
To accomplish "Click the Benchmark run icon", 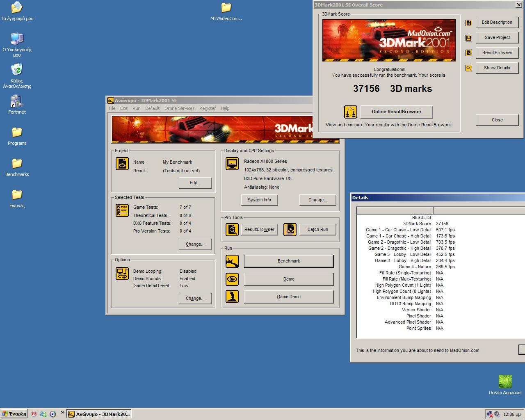I will pos(232,261).
